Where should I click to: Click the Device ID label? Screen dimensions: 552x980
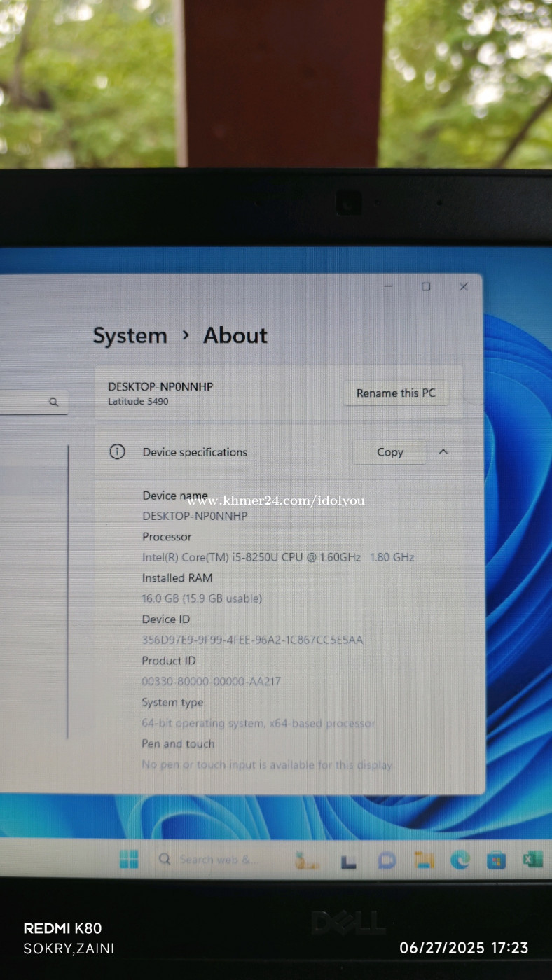[166, 619]
